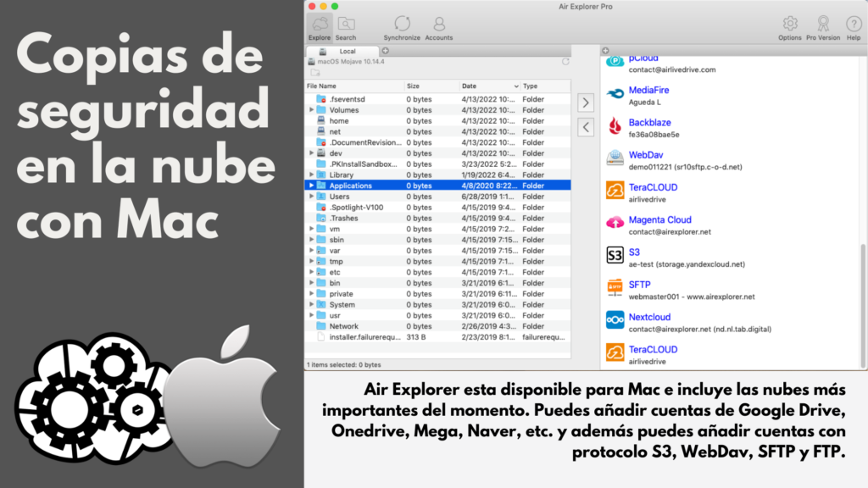Click the TeraCLOUD icon above Magenta Cloud
Image resolution: width=868 pixels, height=488 pixels.
coord(615,191)
